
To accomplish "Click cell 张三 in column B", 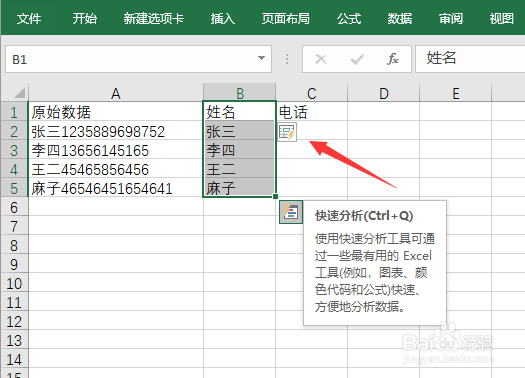I will tap(240, 131).
